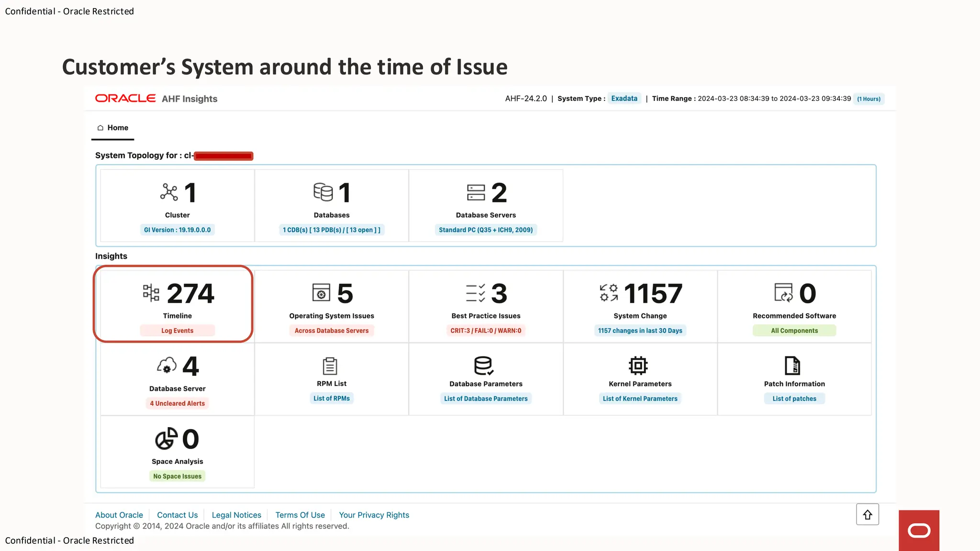The width and height of the screenshot is (980, 551).
Task: Click the Home tab house icon
Action: click(x=100, y=128)
